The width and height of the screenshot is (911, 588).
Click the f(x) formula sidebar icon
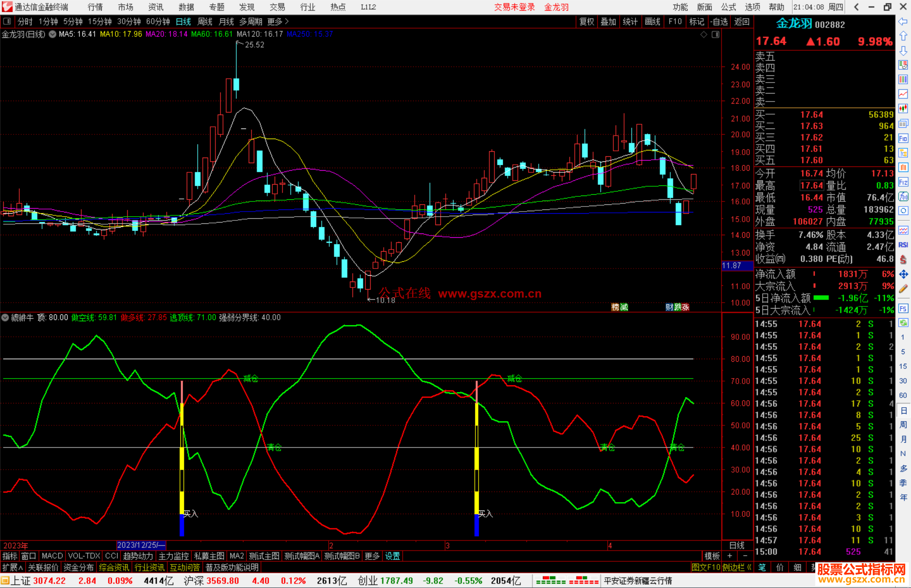(903, 196)
